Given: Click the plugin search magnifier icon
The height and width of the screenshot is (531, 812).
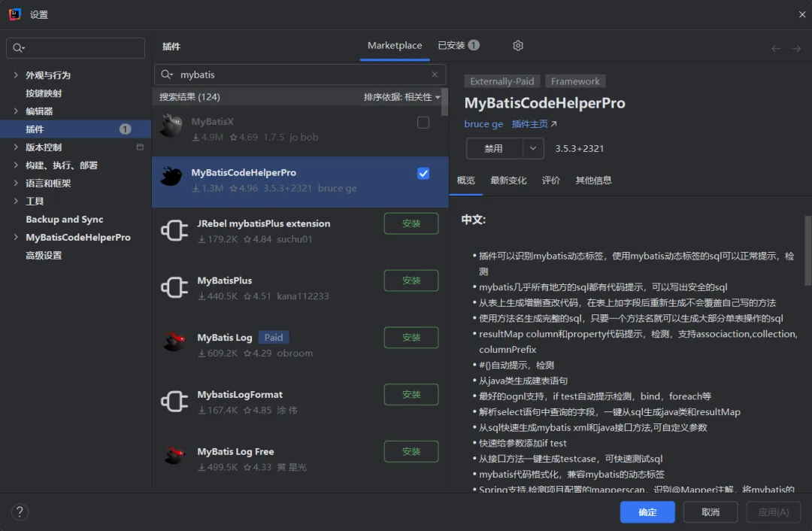Looking at the screenshot, I should [x=166, y=74].
